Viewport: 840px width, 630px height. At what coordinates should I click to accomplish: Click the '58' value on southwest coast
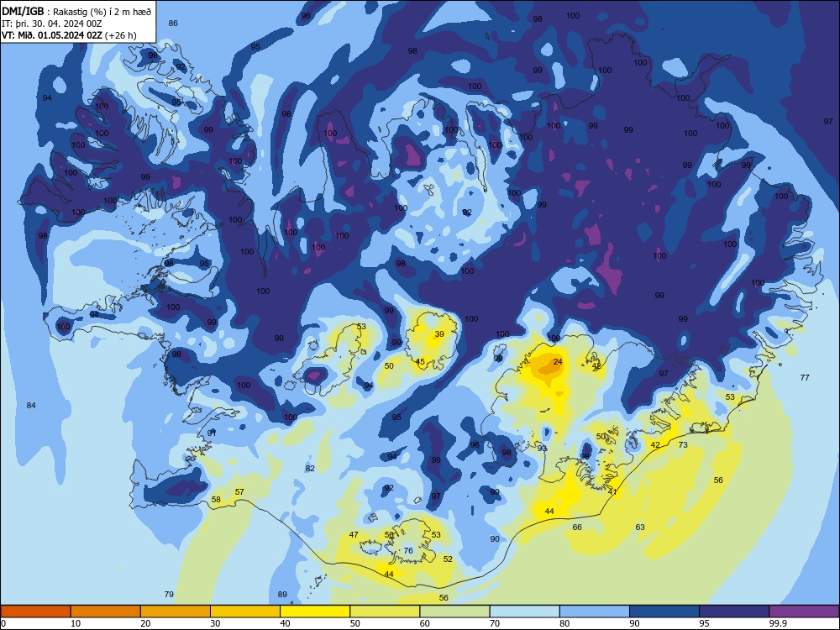[x=216, y=499]
